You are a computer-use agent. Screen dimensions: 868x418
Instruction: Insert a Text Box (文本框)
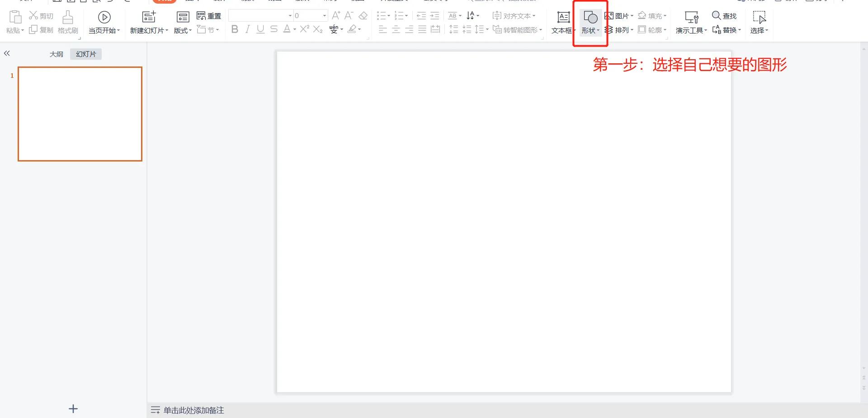coord(562,23)
